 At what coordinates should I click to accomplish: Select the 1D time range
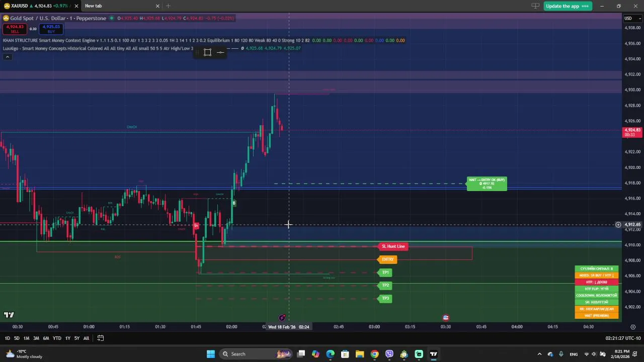tap(7, 338)
